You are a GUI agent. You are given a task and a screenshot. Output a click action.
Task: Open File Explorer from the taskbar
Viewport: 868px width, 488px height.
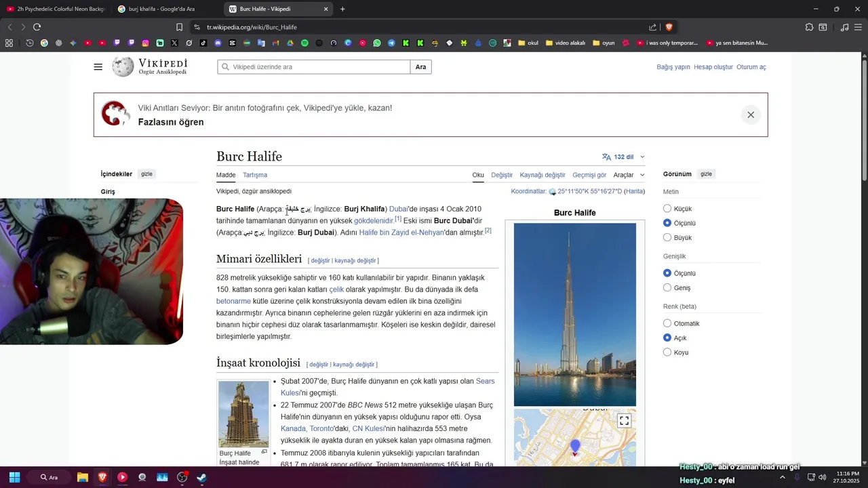click(x=82, y=477)
